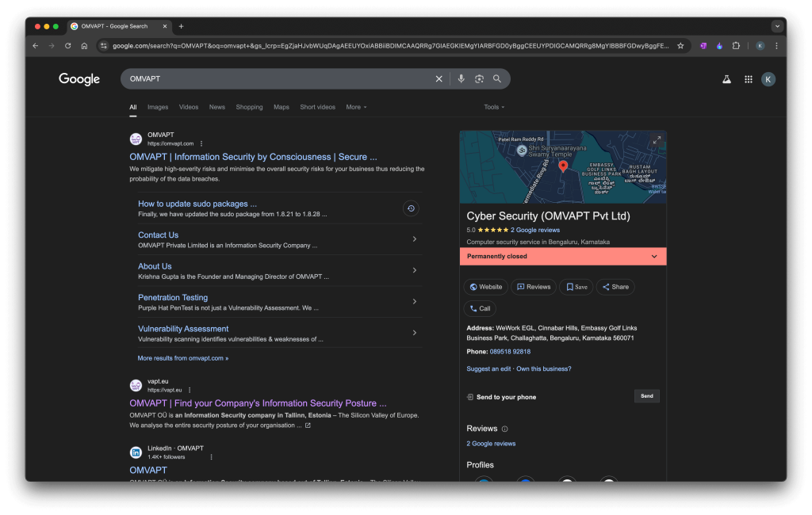812x515 pixels.
Task: Open the LinkedIn OMVAPT result
Action: pyautogui.click(x=148, y=471)
